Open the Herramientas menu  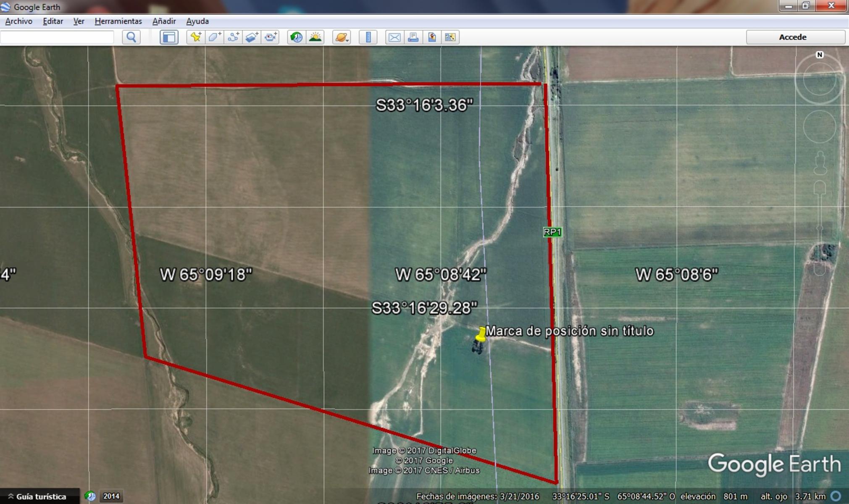[118, 21]
